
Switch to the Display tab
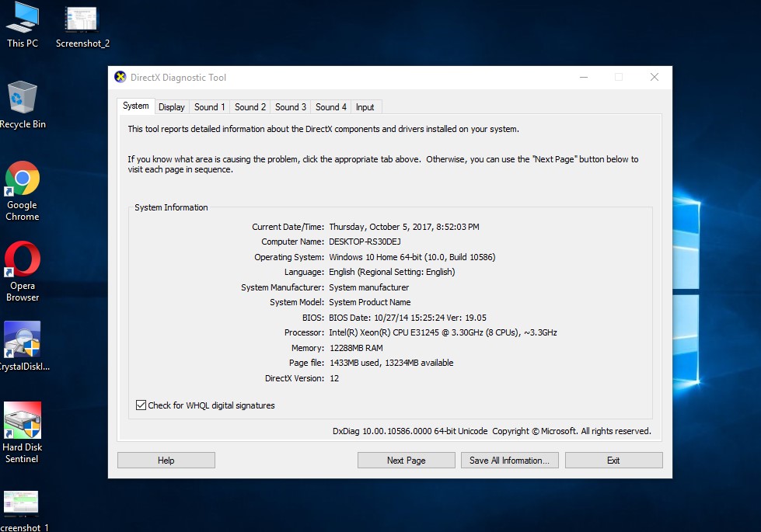pos(172,107)
